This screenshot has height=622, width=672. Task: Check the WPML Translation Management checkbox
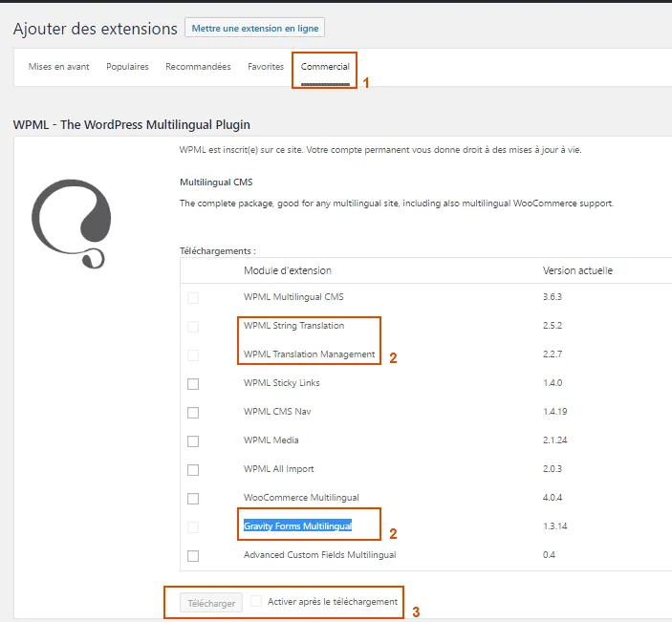tap(193, 355)
